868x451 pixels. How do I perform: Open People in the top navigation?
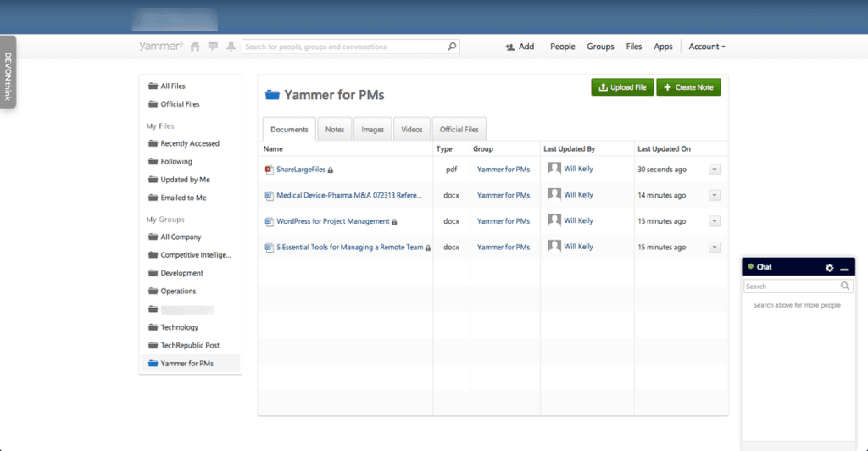click(563, 47)
